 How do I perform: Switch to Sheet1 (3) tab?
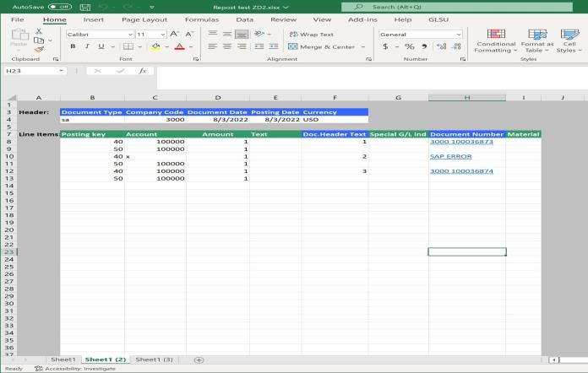pos(154,359)
